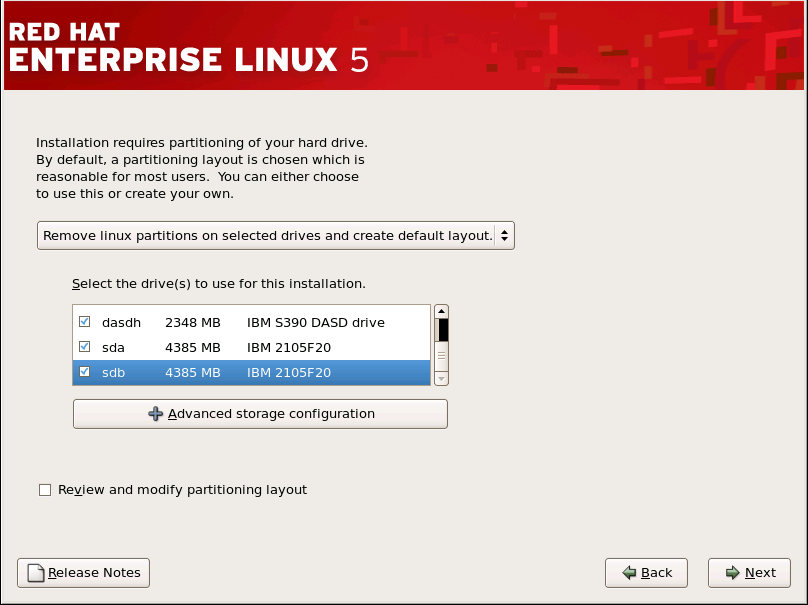Click the partitioning combo box arrow

pyautogui.click(x=505, y=236)
